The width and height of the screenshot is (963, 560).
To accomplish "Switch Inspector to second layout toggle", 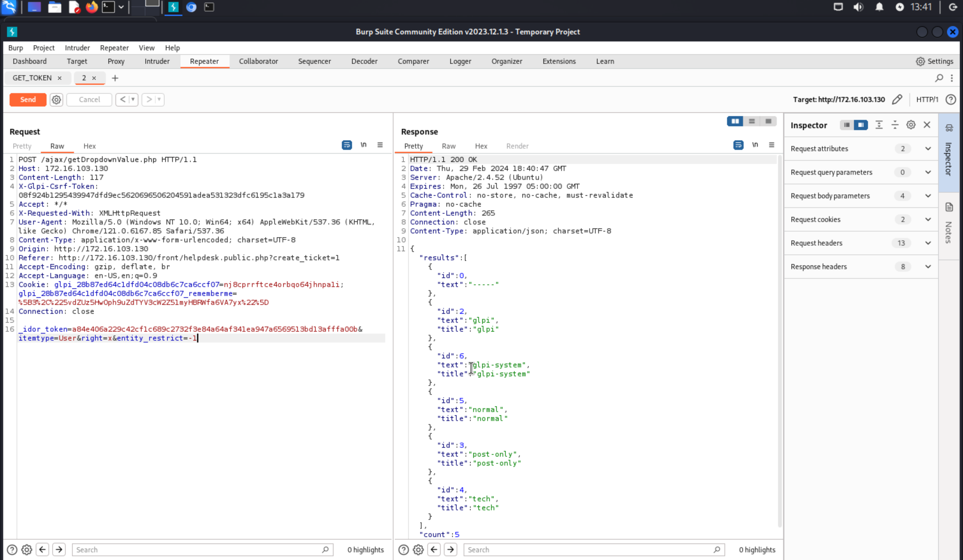I will click(861, 125).
